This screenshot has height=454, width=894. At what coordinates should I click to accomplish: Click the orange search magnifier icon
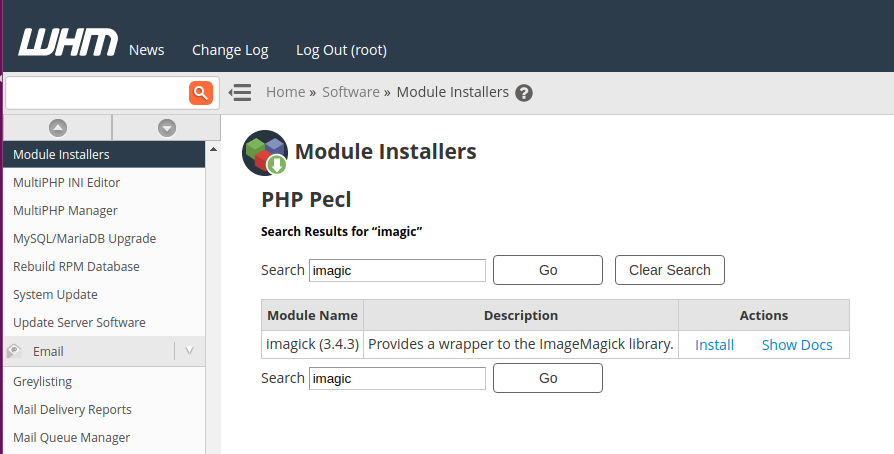point(201,93)
